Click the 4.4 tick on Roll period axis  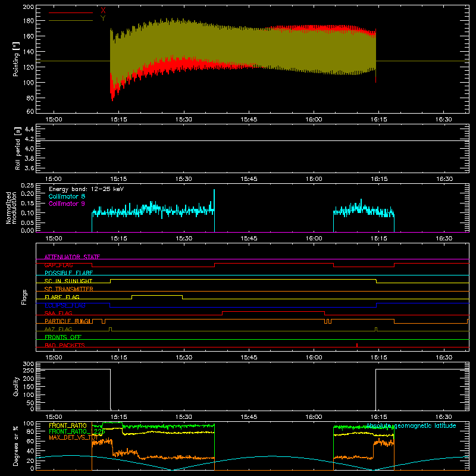(29, 129)
